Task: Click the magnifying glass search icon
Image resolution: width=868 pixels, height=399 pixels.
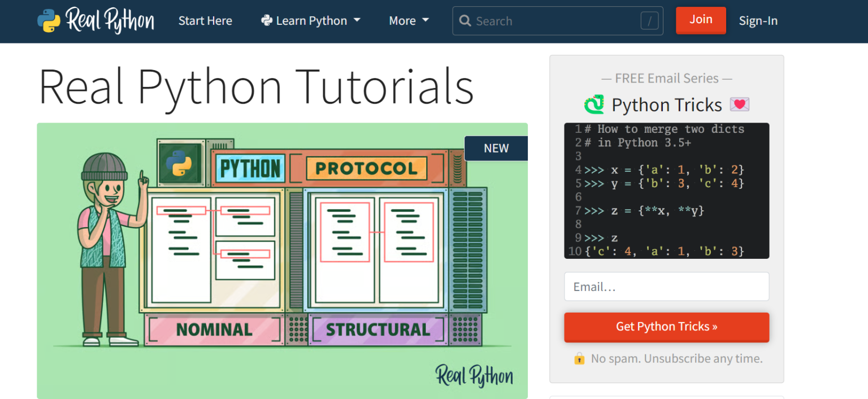Action: (x=465, y=21)
